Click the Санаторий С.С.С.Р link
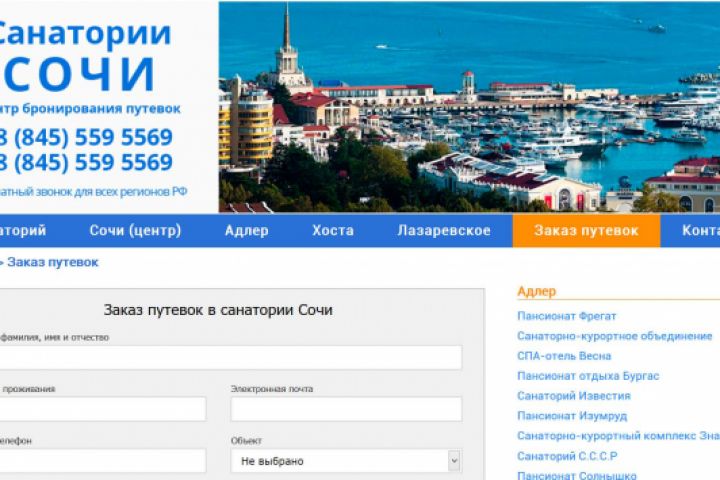This screenshot has width=720, height=480. pos(567,456)
